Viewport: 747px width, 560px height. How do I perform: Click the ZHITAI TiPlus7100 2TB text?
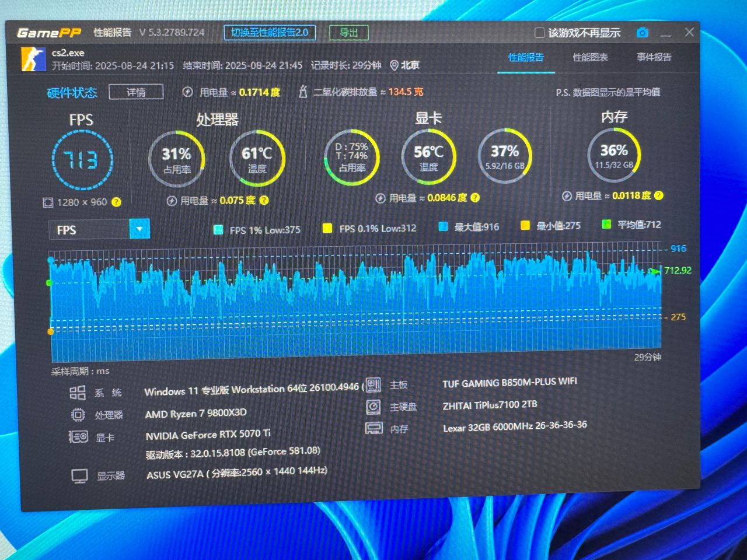[490, 405]
